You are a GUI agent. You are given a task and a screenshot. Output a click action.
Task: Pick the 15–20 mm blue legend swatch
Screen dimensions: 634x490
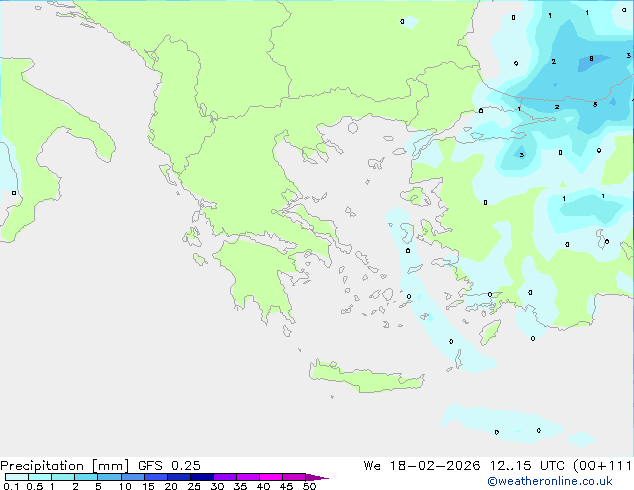(155, 477)
